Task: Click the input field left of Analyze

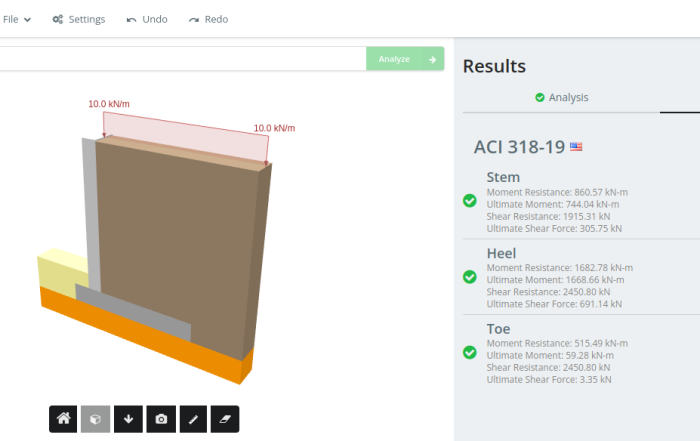Action: (x=182, y=59)
